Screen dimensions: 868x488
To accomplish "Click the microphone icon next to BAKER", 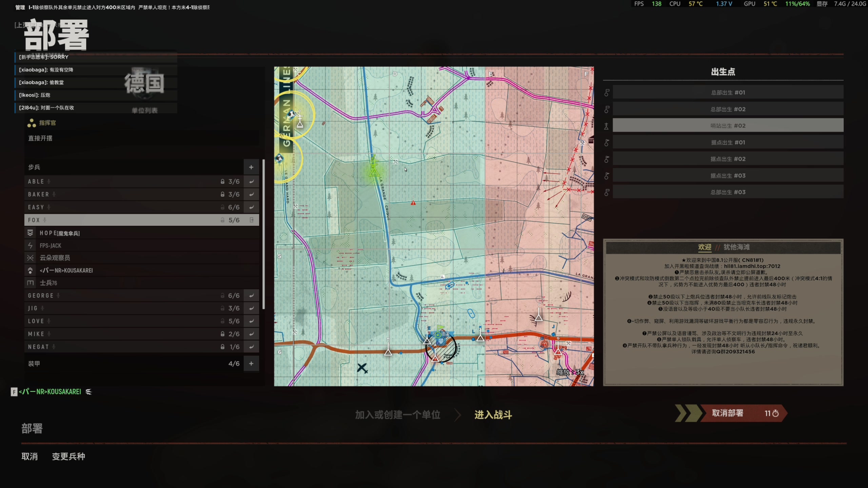I will coord(54,194).
